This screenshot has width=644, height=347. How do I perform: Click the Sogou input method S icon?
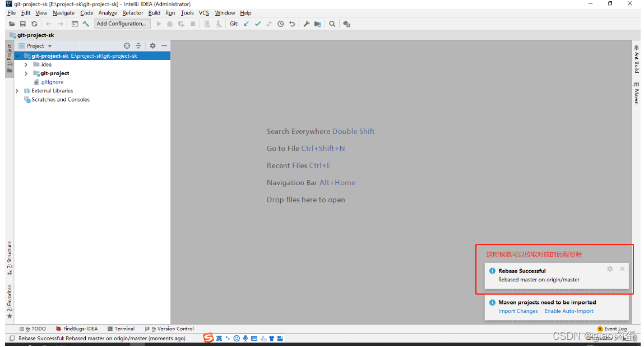(209, 338)
